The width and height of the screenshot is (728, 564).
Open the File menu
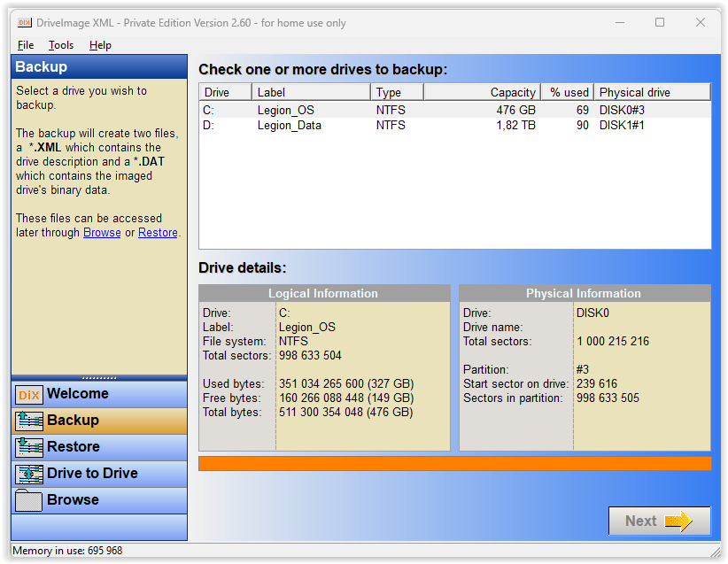coord(26,45)
